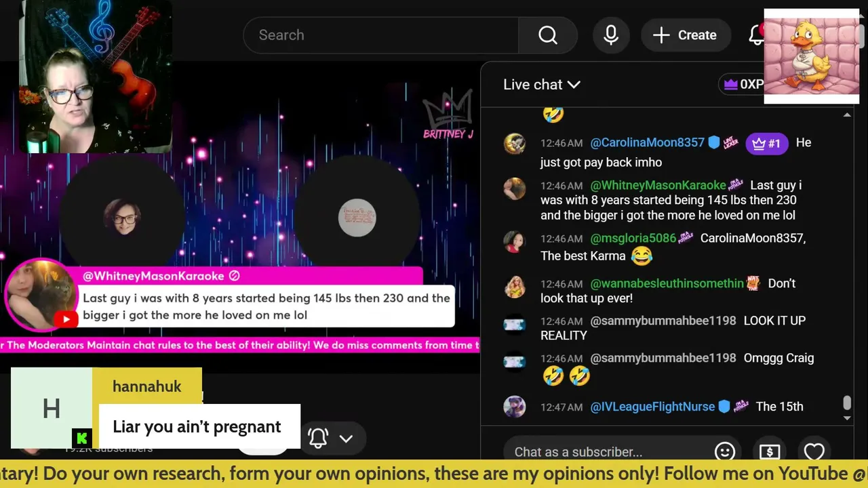Toggle the subscription notification bell
868x488 pixels.
(x=318, y=438)
